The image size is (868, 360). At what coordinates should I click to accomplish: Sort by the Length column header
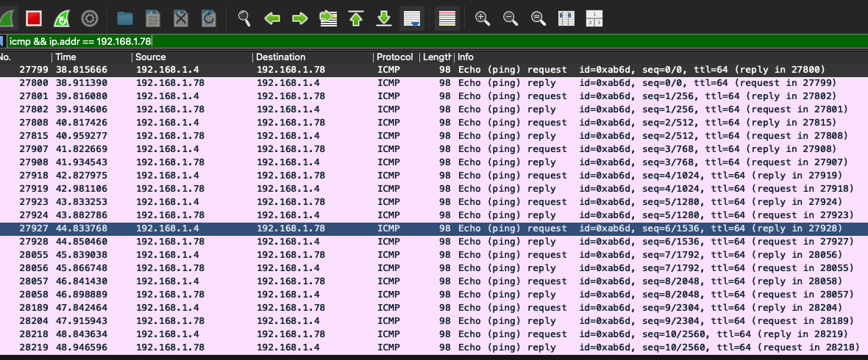coord(437,57)
